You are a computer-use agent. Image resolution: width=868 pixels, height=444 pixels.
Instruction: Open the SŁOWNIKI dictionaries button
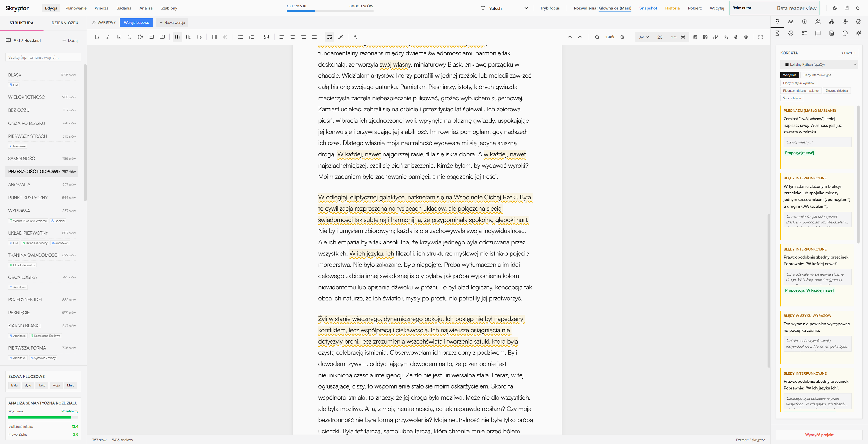[848, 53]
